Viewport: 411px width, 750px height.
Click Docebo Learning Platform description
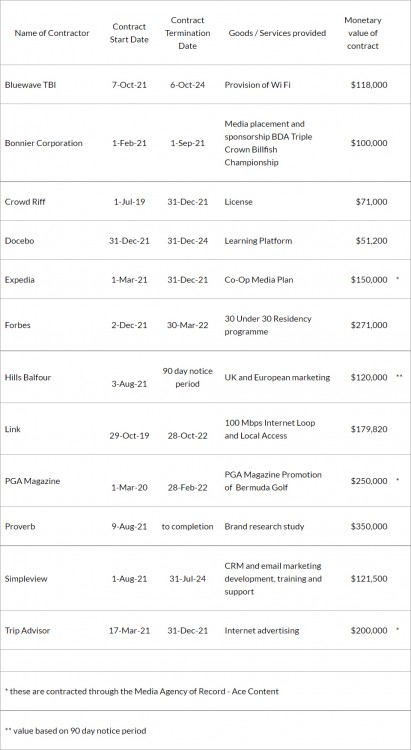coord(258,241)
